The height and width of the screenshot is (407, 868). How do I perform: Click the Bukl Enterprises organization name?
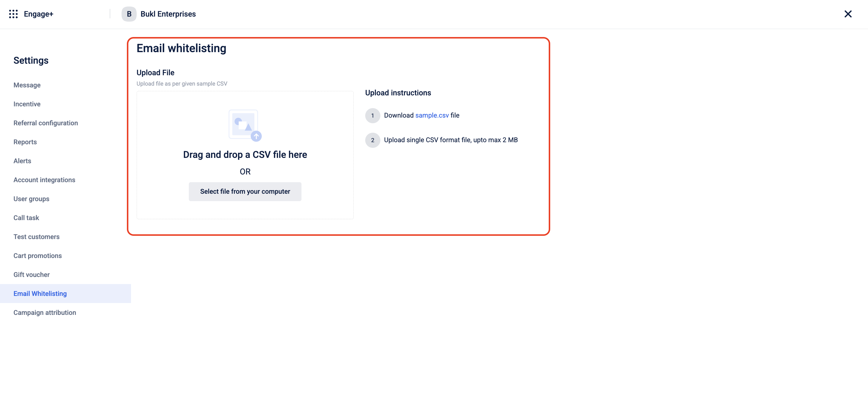tap(168, 14)
